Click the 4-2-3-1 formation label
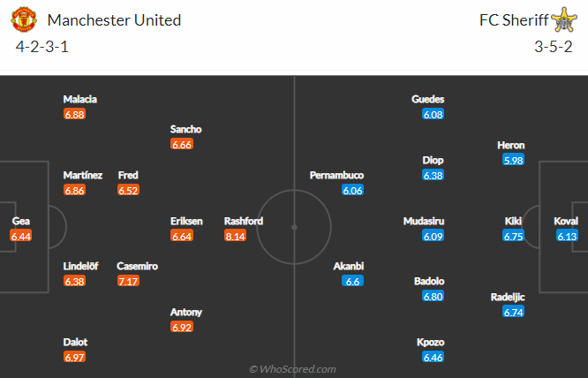 pos(43,46)
